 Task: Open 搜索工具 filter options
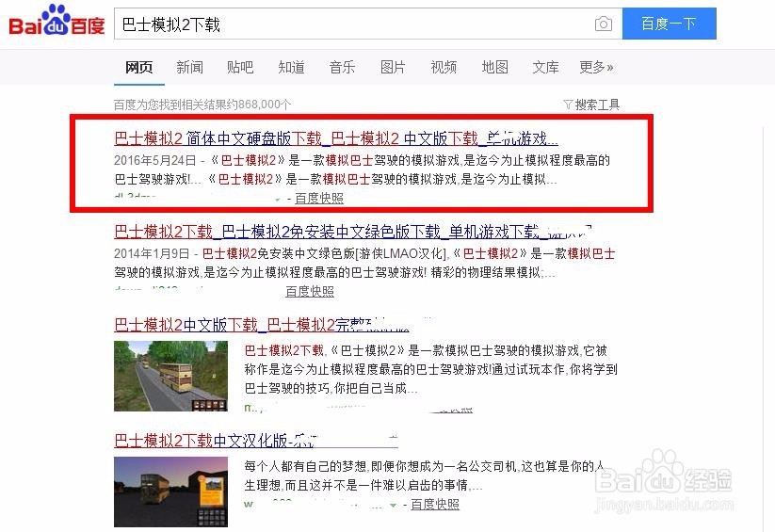coord(597,105)
